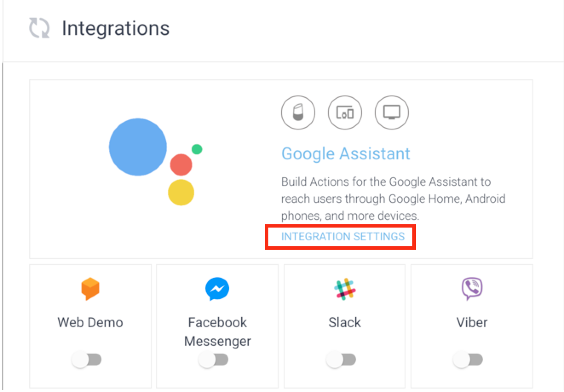Click the Integrations page title
Image resolution: width=564 pixels, height=392 pixels.
tap(115, 28)
